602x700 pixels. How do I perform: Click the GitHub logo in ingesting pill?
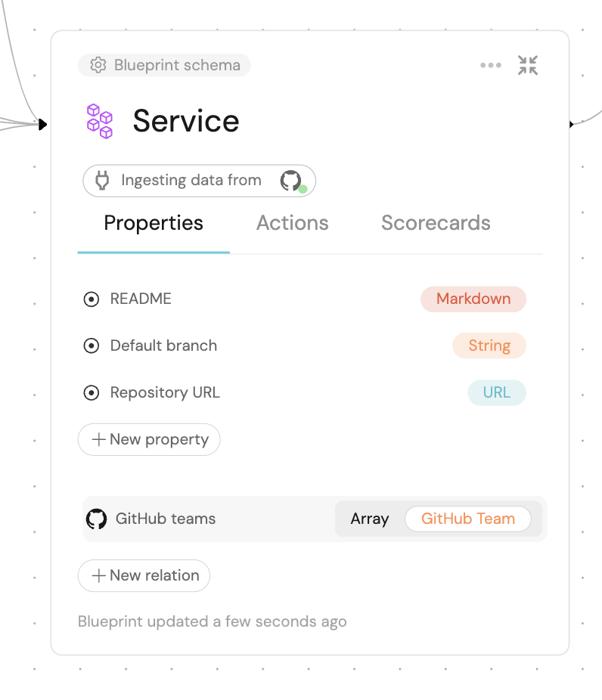coord(290,181)
